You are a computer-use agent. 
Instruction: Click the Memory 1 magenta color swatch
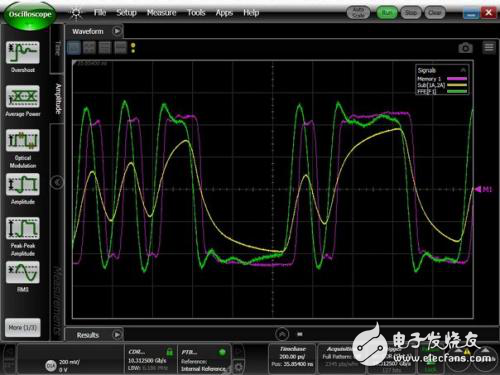point(457,79)
